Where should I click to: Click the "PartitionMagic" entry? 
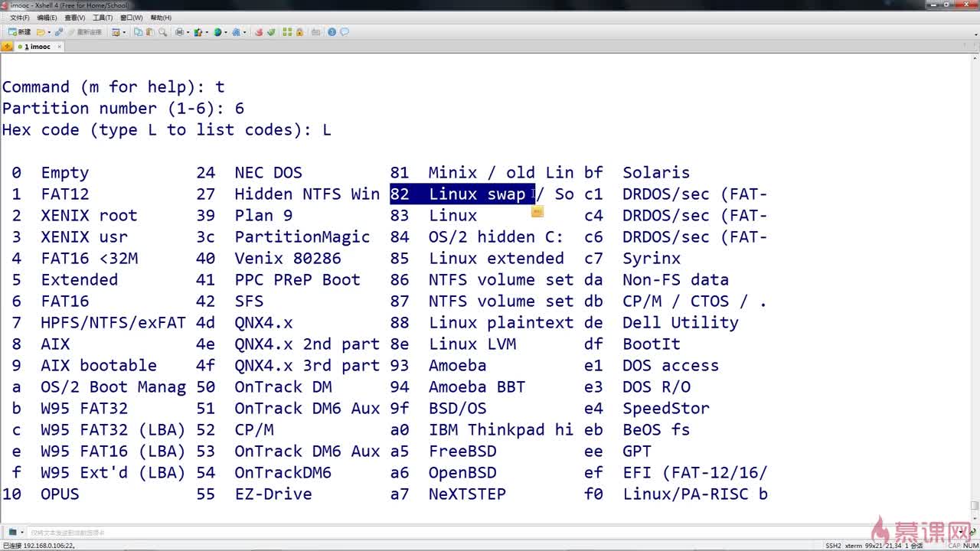point(302,237)
